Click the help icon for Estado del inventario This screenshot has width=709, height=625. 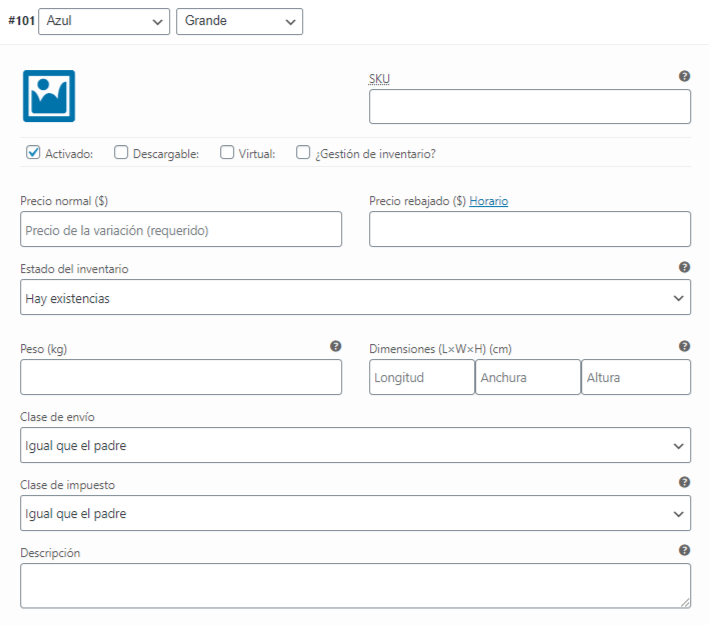[x=684, y=267]
